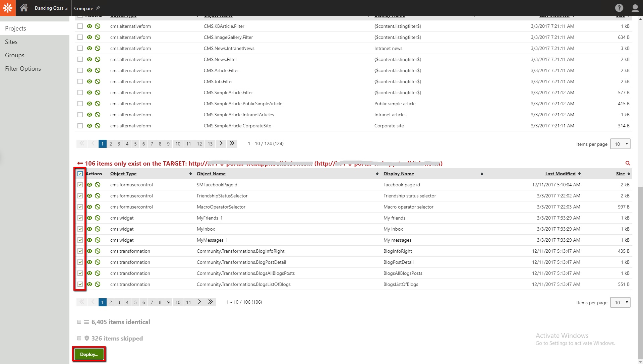
Task: View details of BlogInfoRight transformation
Action: 90,251
